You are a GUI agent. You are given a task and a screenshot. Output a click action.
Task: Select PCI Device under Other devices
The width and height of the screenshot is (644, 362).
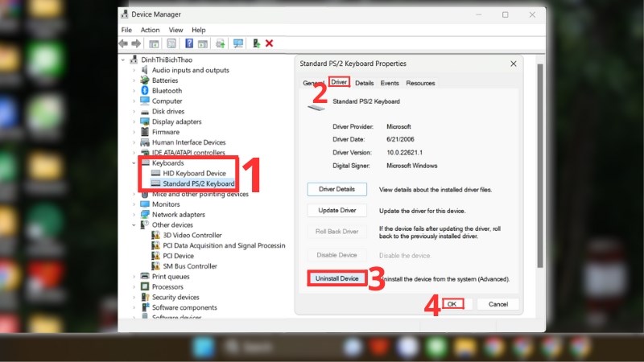[x=178, y=256]
